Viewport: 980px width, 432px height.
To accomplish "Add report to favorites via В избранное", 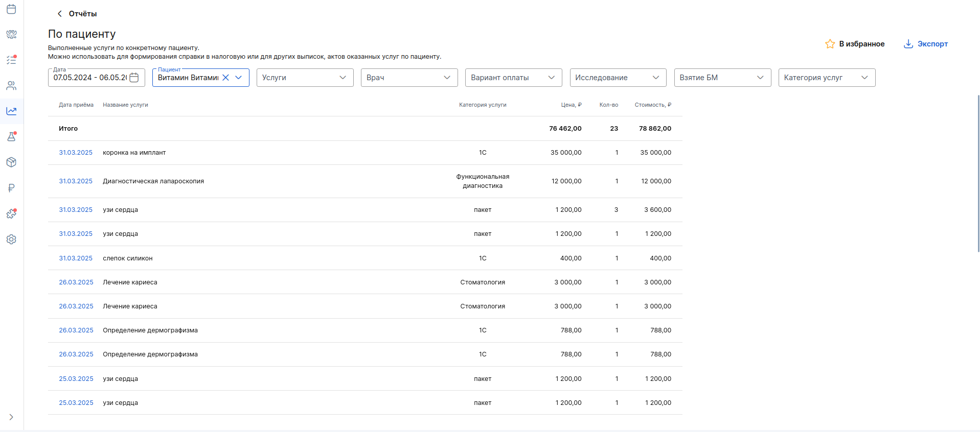I will pyautogui.click(x=855, y=44).
